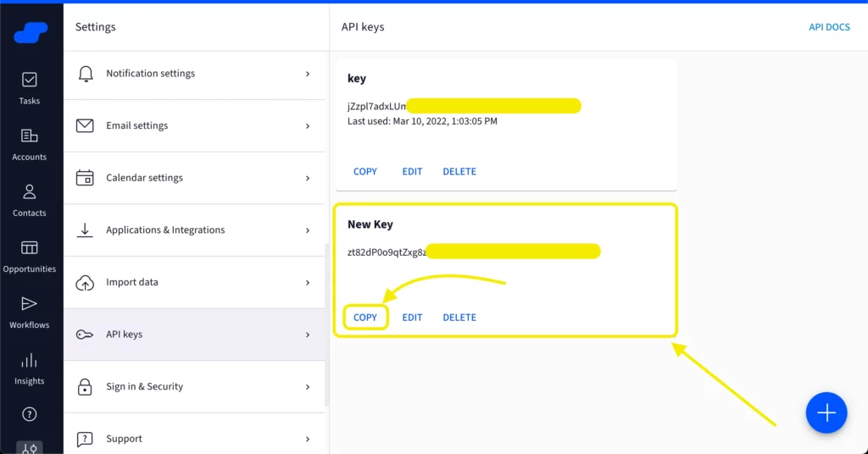Open Tasks from the left sidebar
This screenshot has width=868, height=454.
30,87
